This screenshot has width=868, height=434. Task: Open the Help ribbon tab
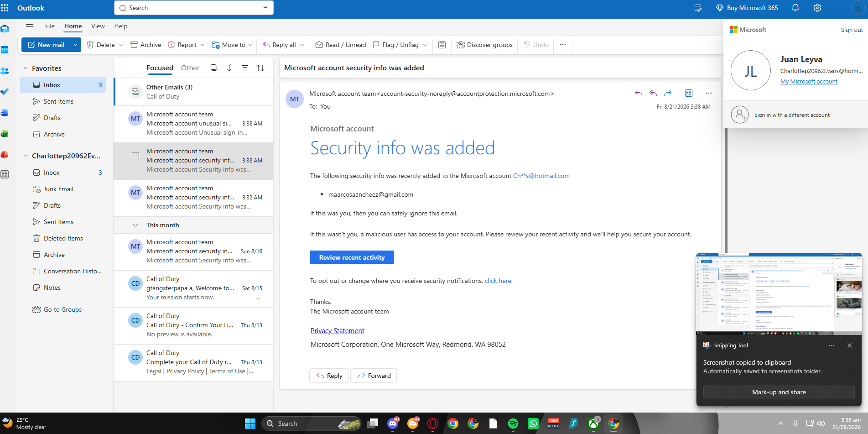coord(121,26)
